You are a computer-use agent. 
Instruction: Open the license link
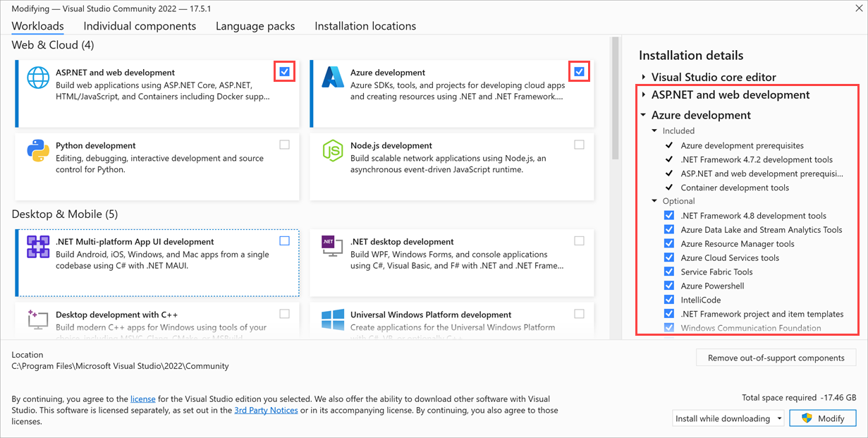(x=143, y=399)
